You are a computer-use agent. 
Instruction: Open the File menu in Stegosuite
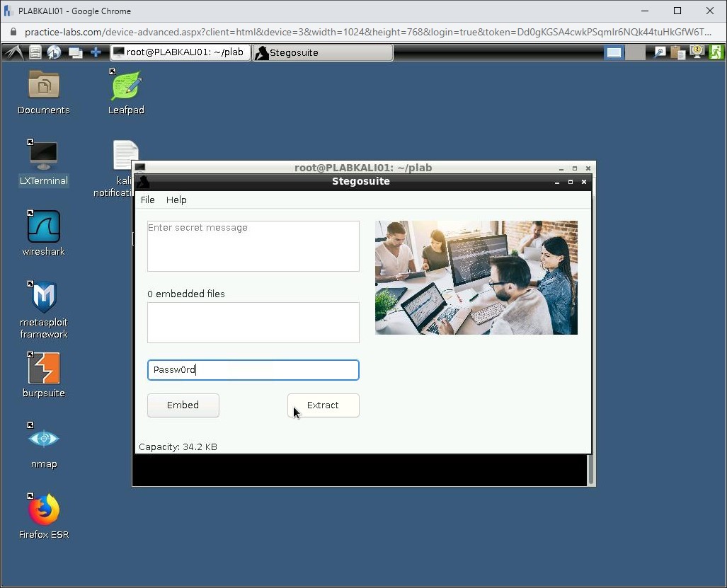[x=147, y=200]
